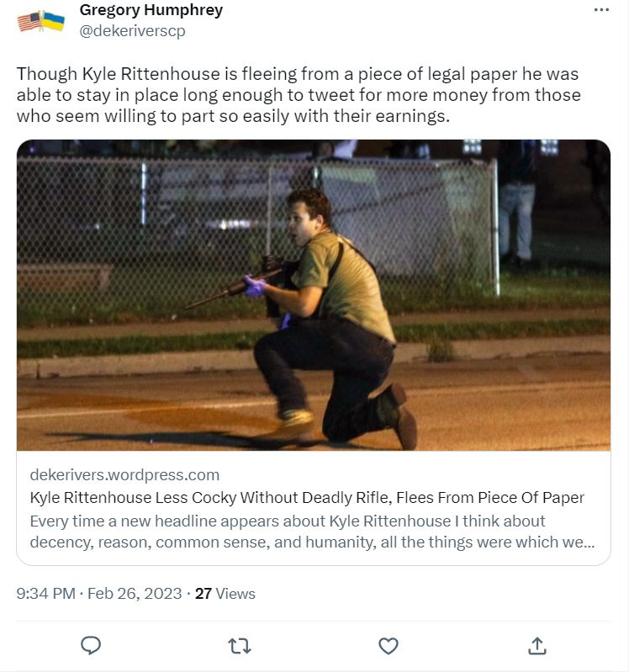Screen dimensions: 629x672
Task: Retweet this post using the arrows icon
Action: pyautogui.click(x=240, y=645)
